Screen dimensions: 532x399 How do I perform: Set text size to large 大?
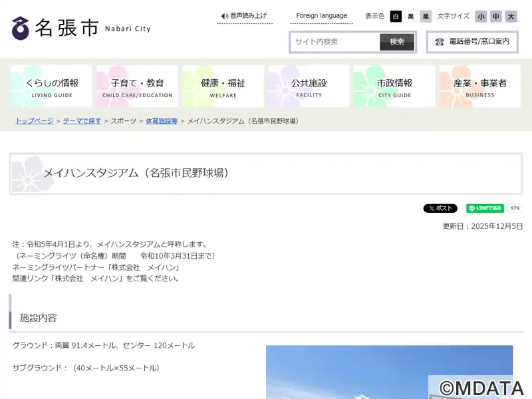pos(511,17)
